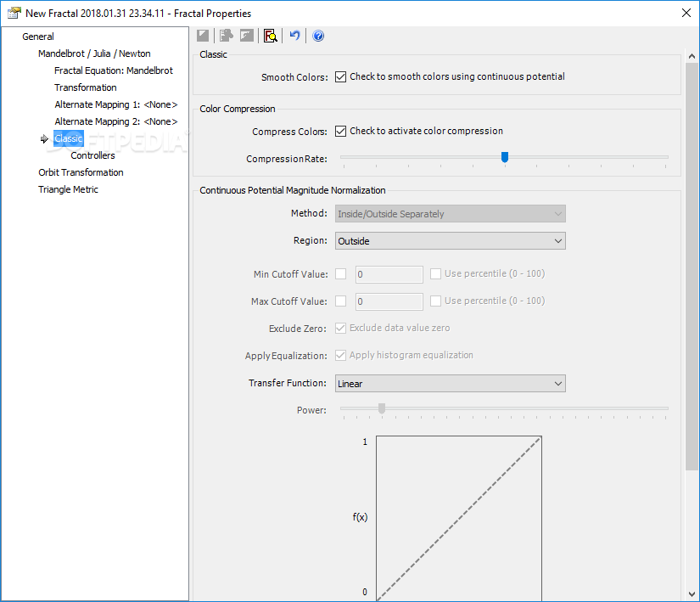Toggle Exclude data value zero checkbox
The width and height of the screenshot is (700, 602).
(x=340, y=329)
